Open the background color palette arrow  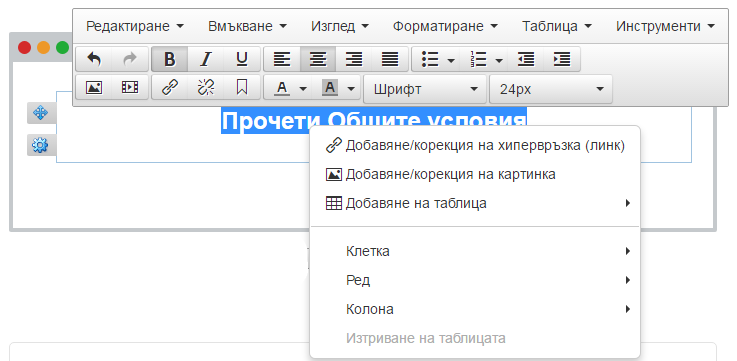351,88
